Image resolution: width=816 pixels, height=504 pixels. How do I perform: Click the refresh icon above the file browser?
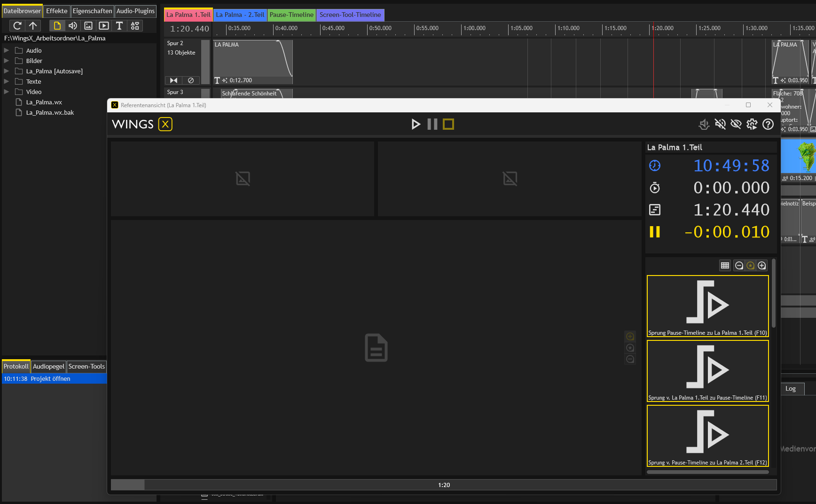click(x=17, y=26)
